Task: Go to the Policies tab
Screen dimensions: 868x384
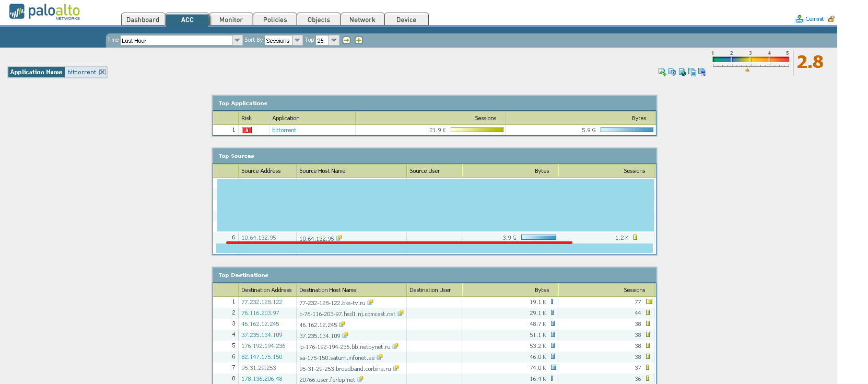Action: tap(275, 19)
